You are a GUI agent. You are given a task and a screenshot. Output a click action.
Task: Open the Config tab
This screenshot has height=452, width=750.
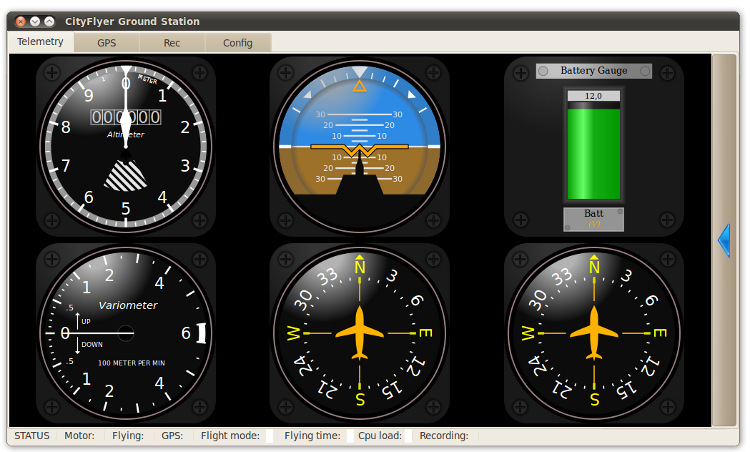click(x=238, y=43)
